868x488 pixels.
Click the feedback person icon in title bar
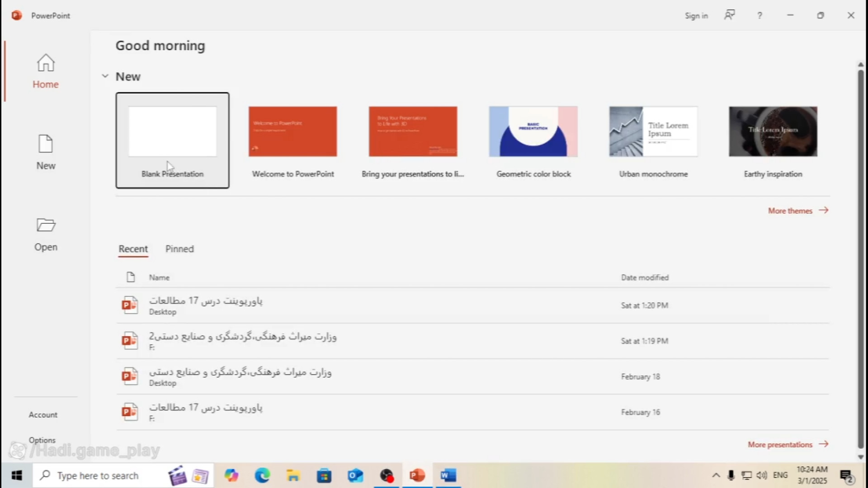pyautogui.click(x=730, y=15)
